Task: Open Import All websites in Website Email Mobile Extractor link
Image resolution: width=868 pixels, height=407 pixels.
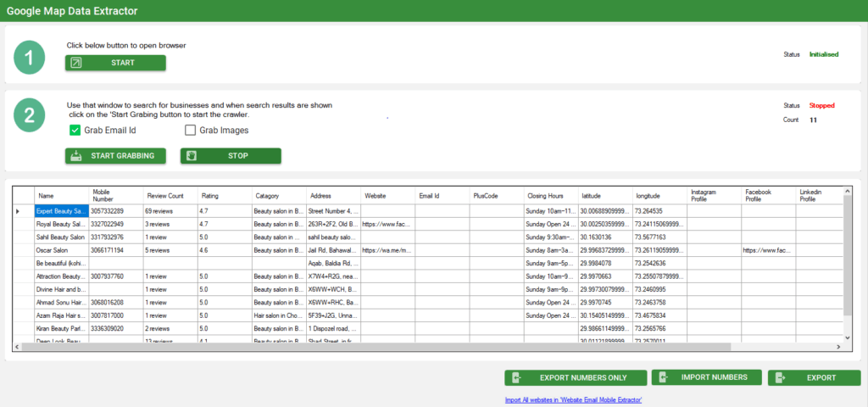Action: (x=573, y=400)
